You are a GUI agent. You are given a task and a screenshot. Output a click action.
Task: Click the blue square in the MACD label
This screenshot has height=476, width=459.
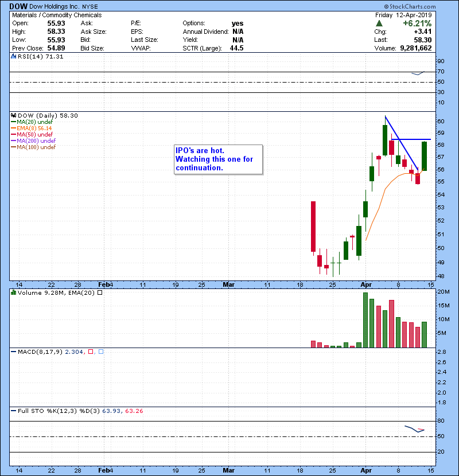(x=101, y=352)
